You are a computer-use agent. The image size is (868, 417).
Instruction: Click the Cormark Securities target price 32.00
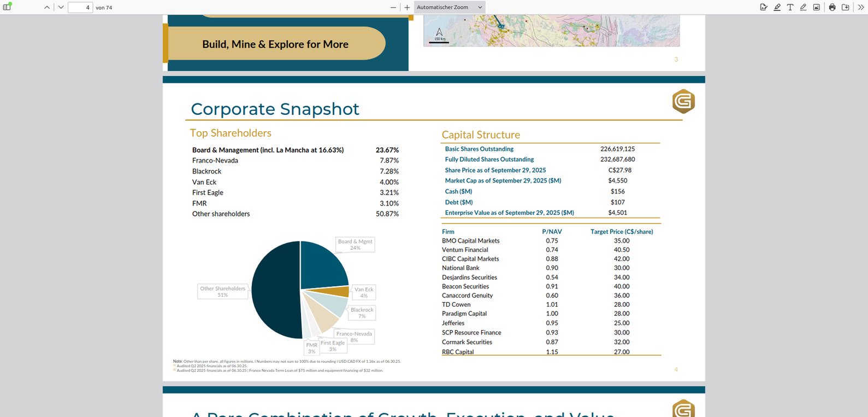[622, 342]
